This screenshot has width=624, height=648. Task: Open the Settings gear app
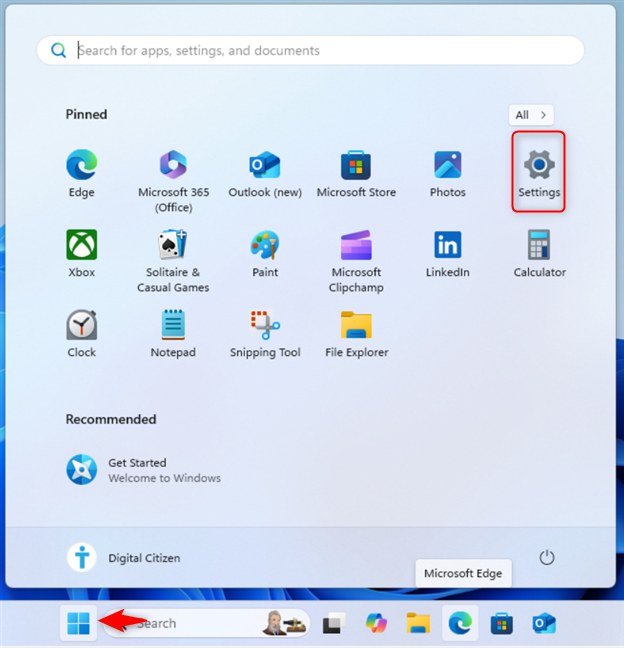click(539, 174)
